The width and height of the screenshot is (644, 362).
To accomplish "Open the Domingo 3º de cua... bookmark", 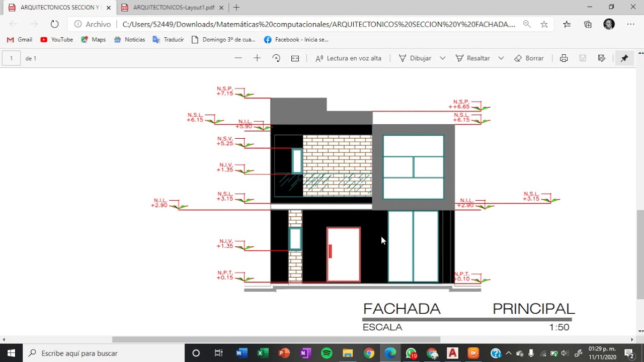I will (223, 40).
